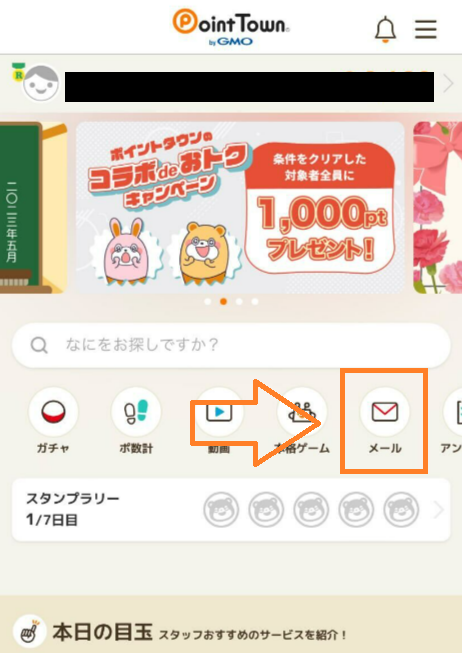
Task: Open the ポ数計 footsteps icon
Action: (x=136, y=412)
